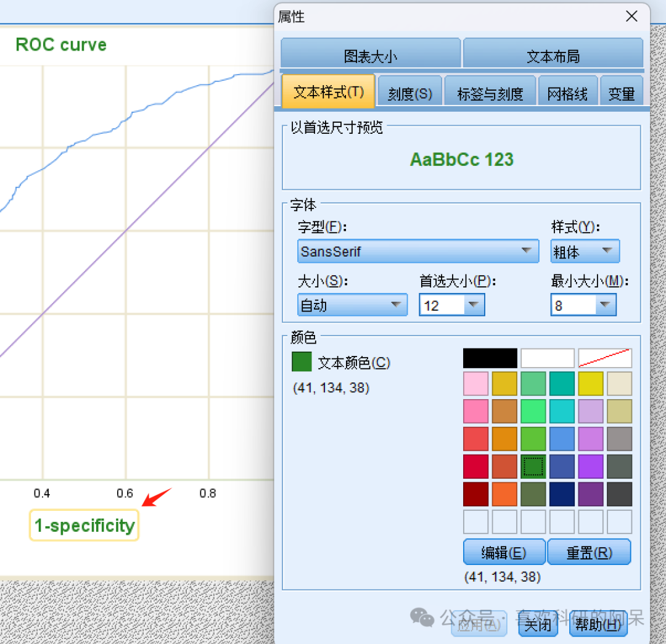
Task: Pick the cyan turquoise swatch
Action: [562, 411]
